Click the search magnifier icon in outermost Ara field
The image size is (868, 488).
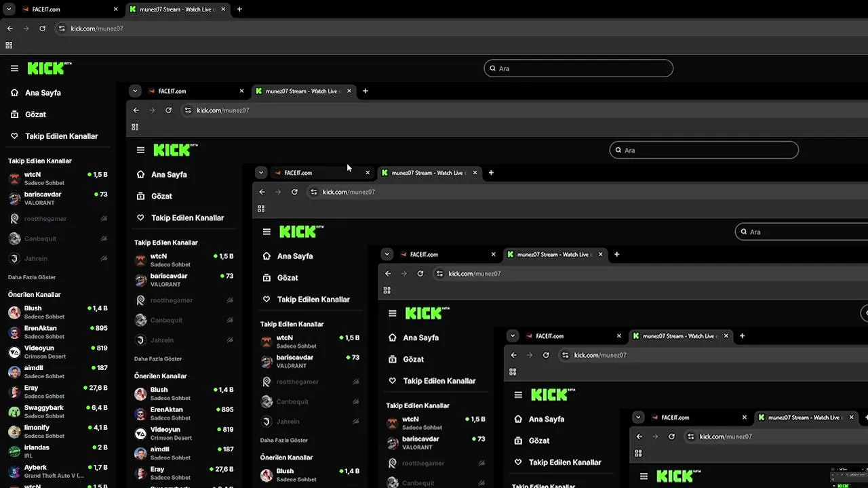[493, 68]
